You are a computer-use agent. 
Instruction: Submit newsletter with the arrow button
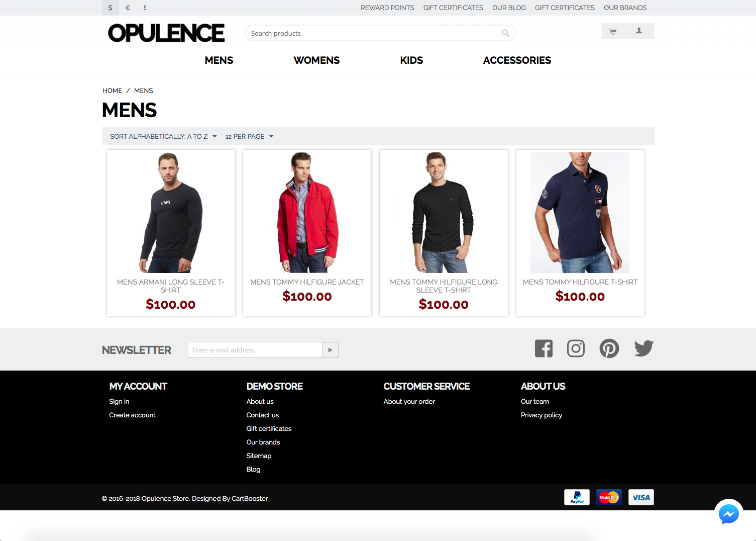click(330, 350)
